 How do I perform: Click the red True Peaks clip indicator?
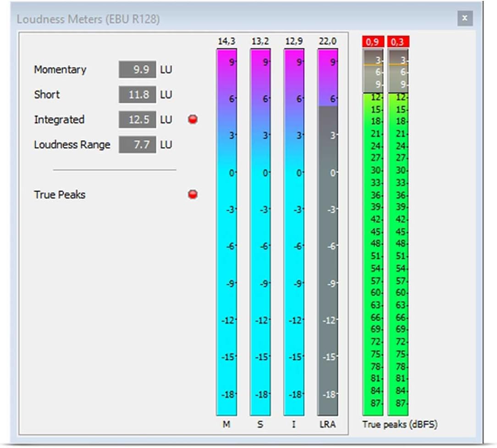193,194
